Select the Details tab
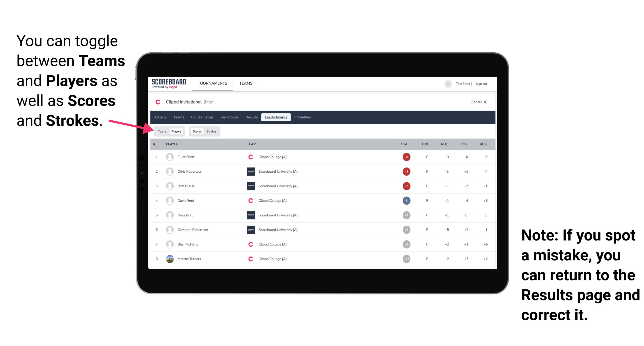Image resolution: width=644 pixels, height=346 pixels. (x=161, y=117)
